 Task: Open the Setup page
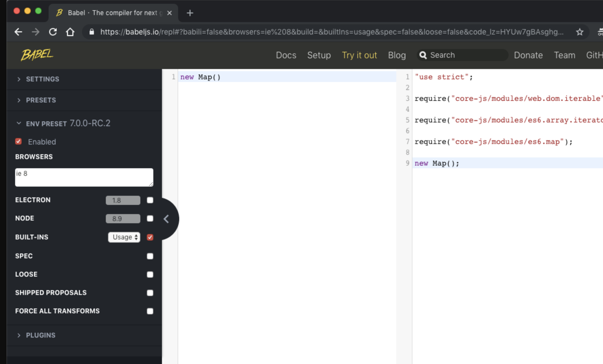[319, 55]
